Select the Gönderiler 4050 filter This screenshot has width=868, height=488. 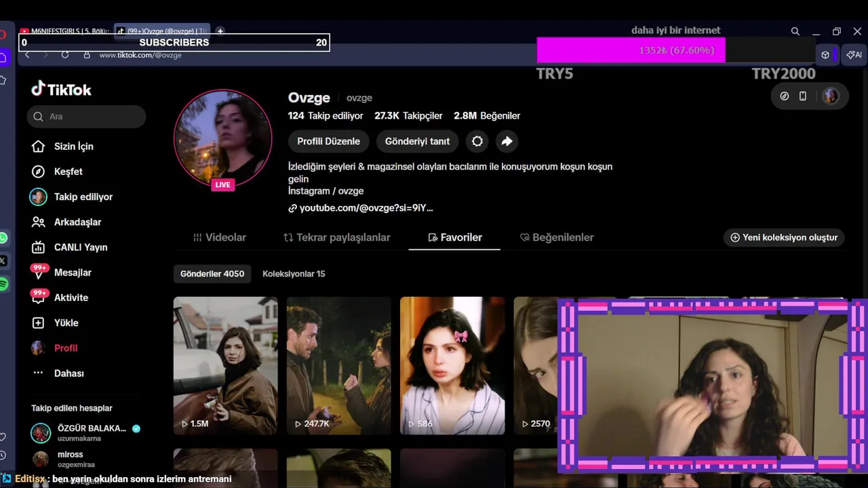pos(212,274)
